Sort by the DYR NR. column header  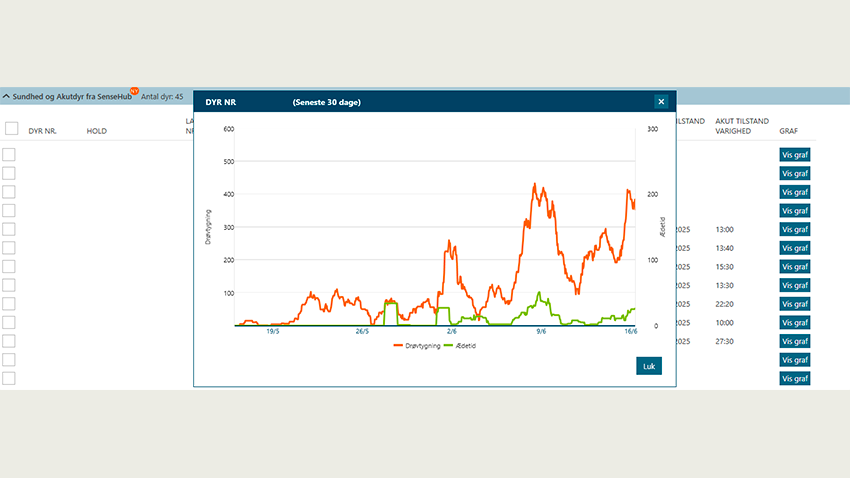tap(43, 131)
